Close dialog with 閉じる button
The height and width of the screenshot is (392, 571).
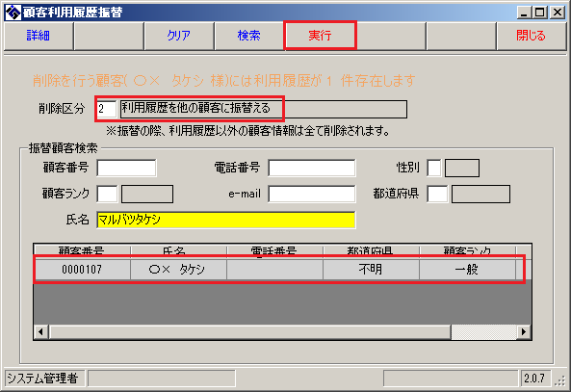tap(531, 36)
